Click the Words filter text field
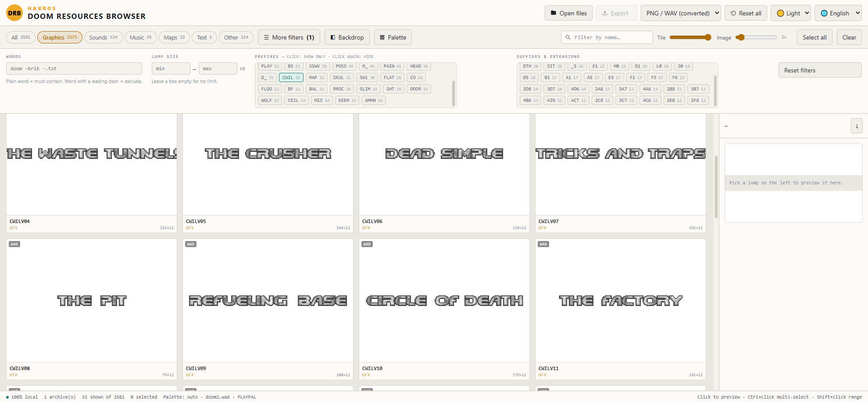 (74, 68)
